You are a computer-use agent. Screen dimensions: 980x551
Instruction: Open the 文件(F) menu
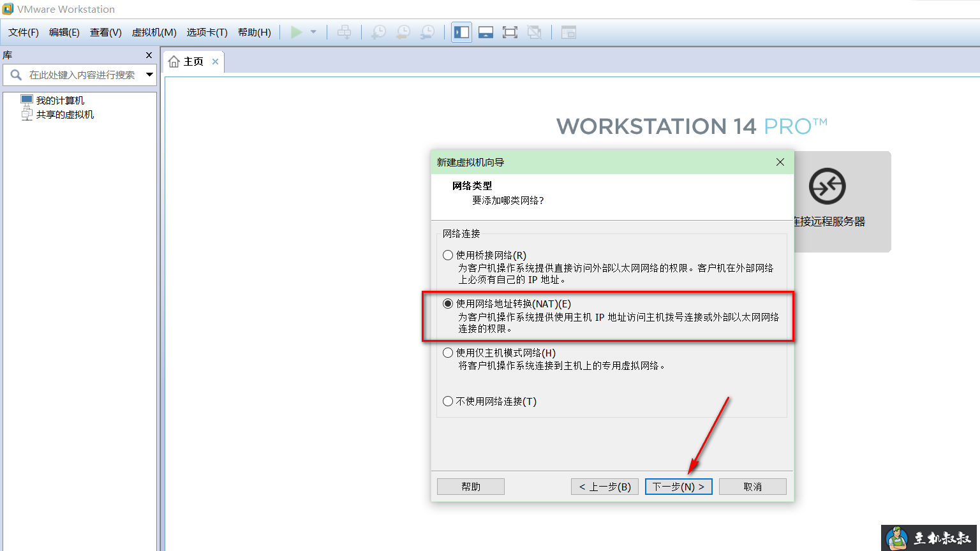[24, 32]
